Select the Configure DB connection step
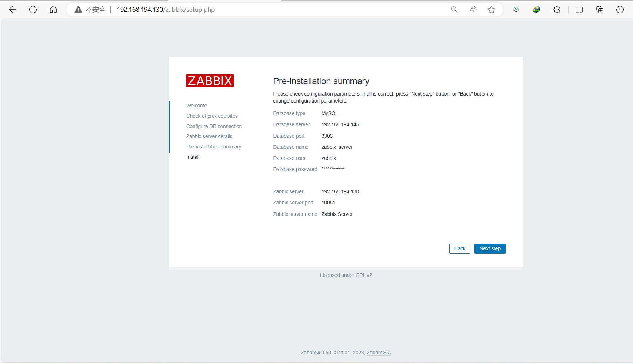Image resolution: width=633 pixels, height=364 pixels. (x=214, y=126)
